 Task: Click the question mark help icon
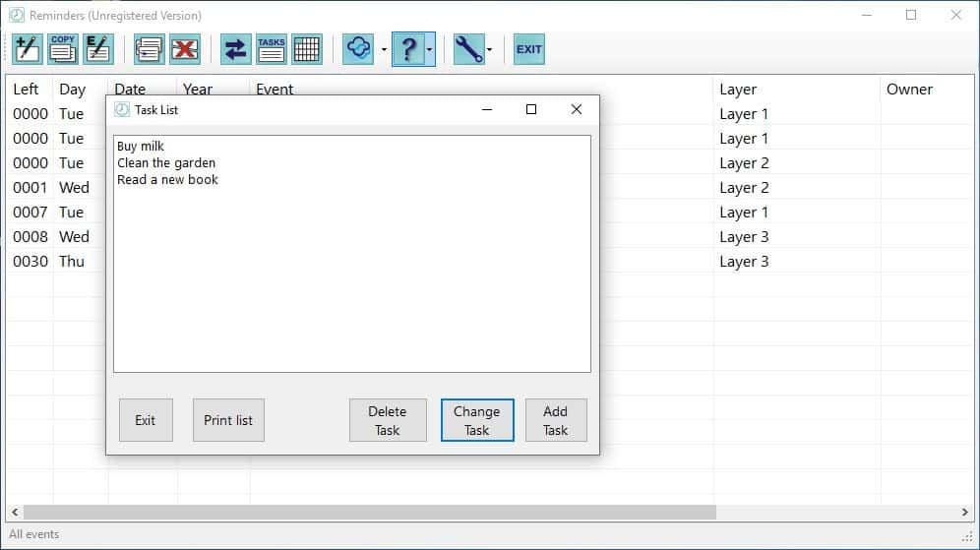pyautogui.click(x=408, y=49)
